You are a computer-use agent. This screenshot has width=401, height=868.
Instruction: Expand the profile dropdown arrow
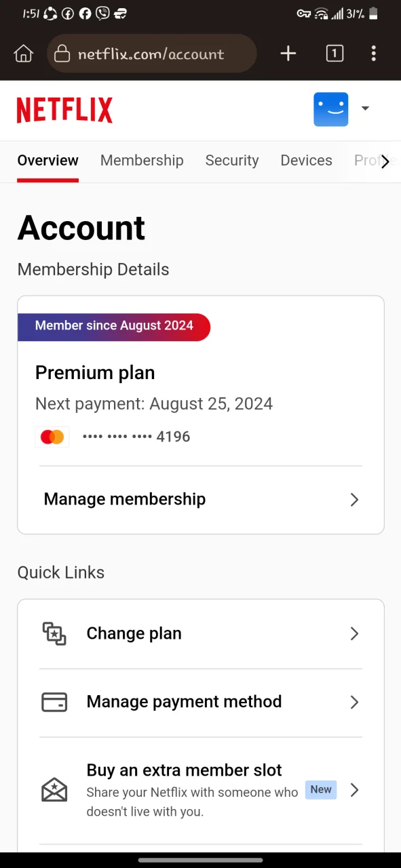coord(365,108)
